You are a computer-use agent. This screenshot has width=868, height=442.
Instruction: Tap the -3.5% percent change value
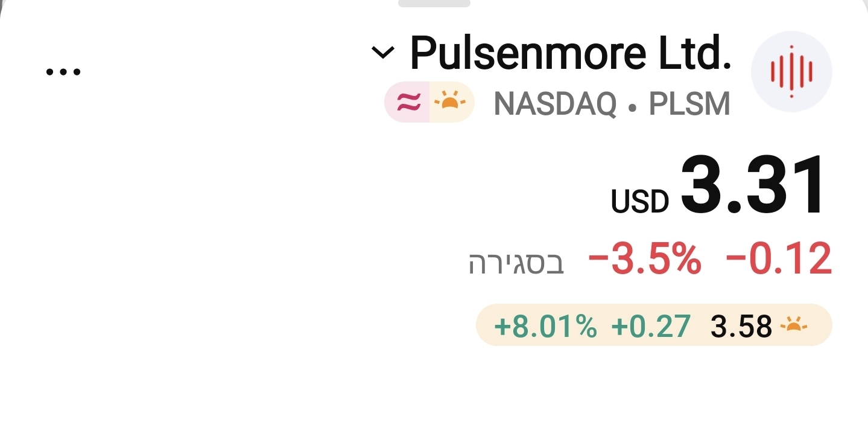645,258
